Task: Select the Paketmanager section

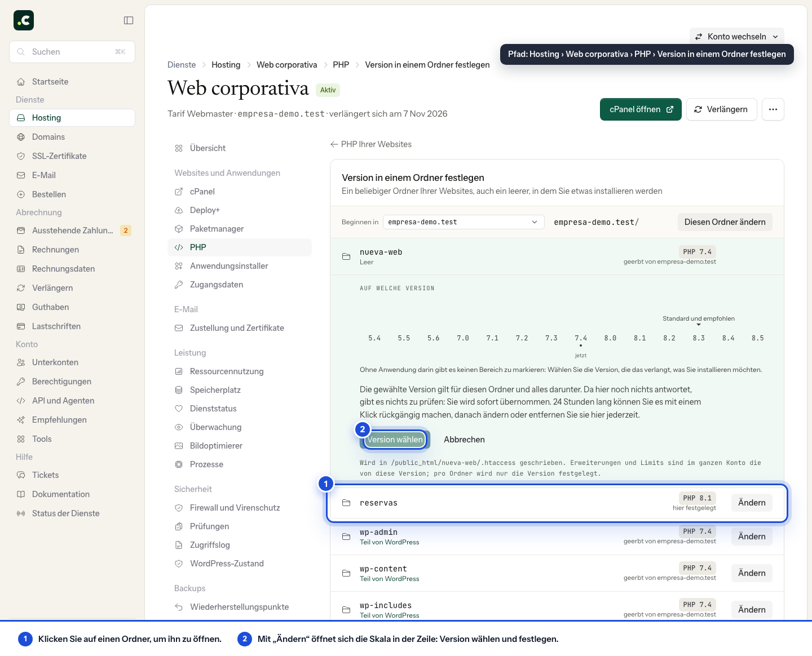Action: click(x=240, y=229)
